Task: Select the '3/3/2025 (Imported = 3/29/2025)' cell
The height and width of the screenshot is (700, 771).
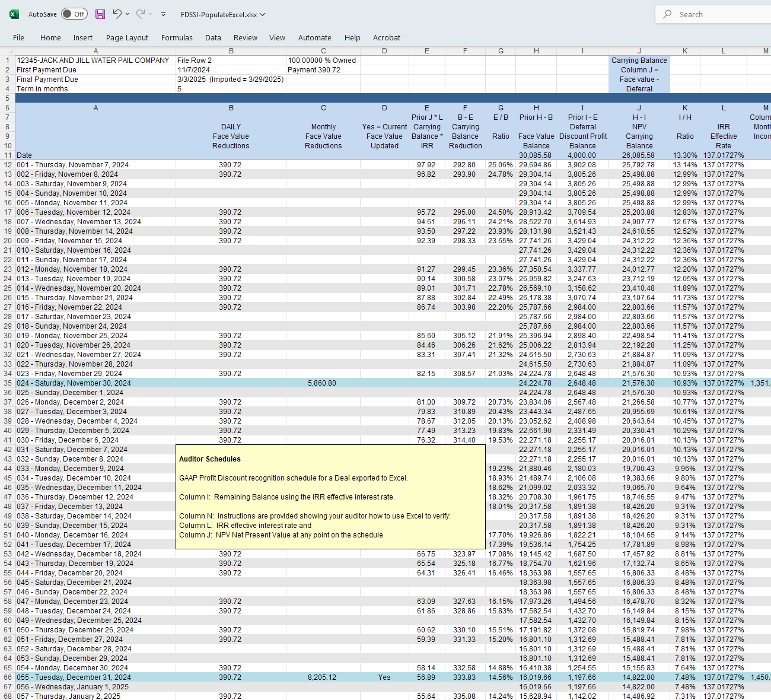Action: click(231, 79)
